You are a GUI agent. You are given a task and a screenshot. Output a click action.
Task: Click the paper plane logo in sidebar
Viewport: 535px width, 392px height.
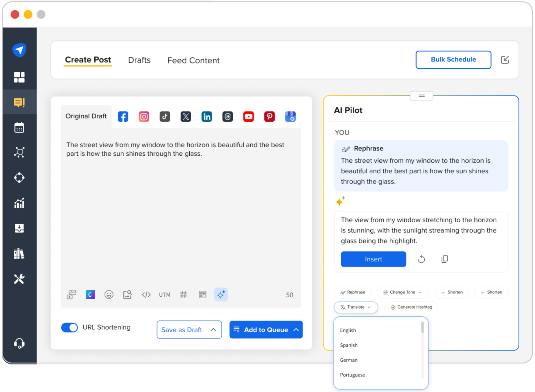tap(19, 50)
